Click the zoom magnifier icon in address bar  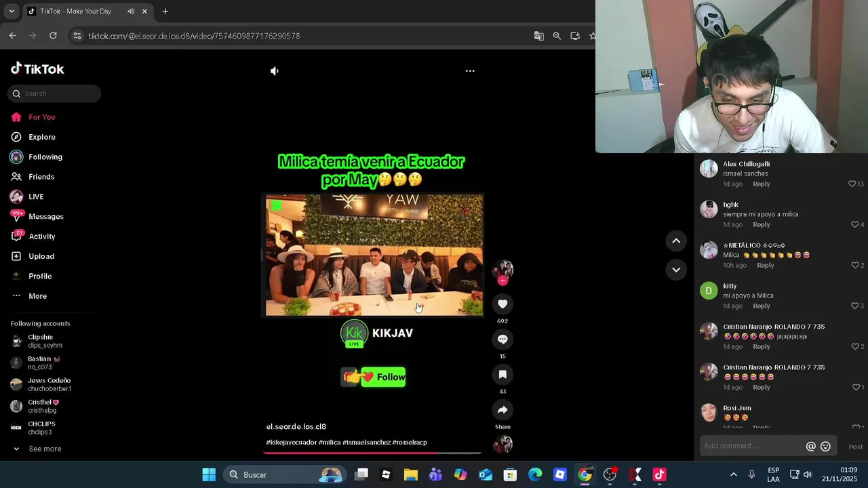557,36
